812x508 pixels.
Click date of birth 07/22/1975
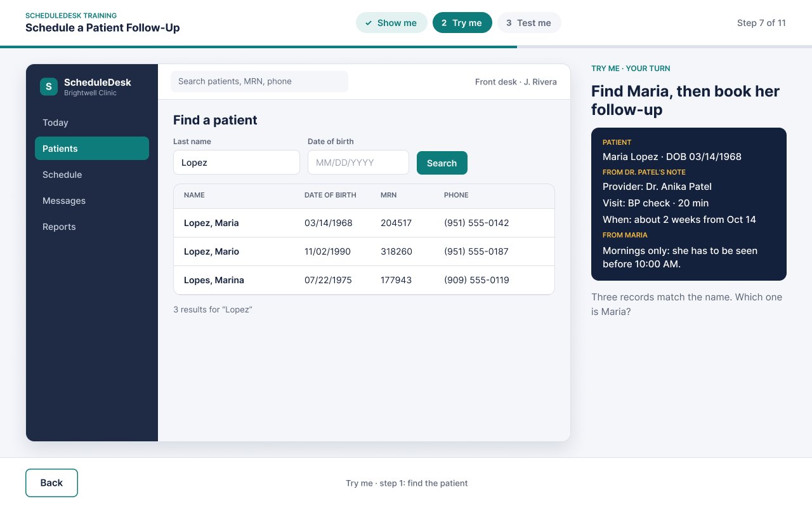(328, 280)
